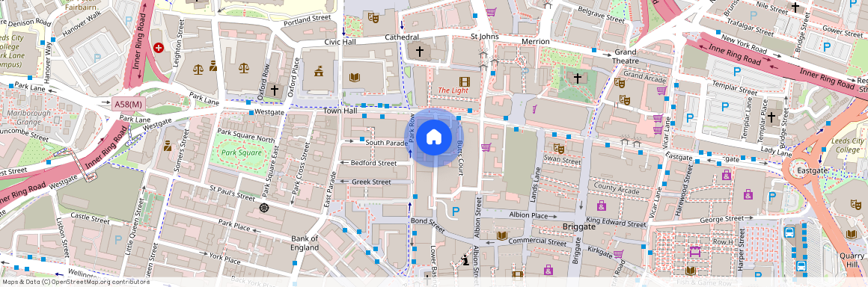
Task: Click the George Street label
Action: pyautogui.click(x=722, y=219)
